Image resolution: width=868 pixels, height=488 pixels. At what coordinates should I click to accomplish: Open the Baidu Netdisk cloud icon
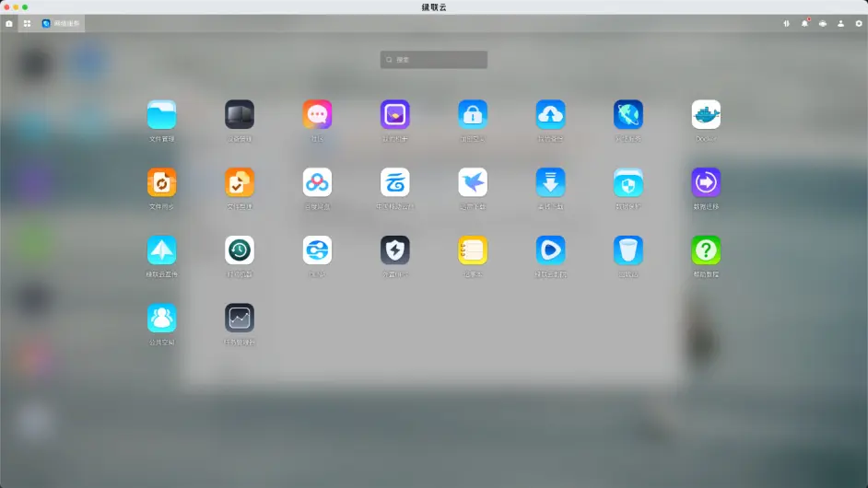(x=317, y=182)
